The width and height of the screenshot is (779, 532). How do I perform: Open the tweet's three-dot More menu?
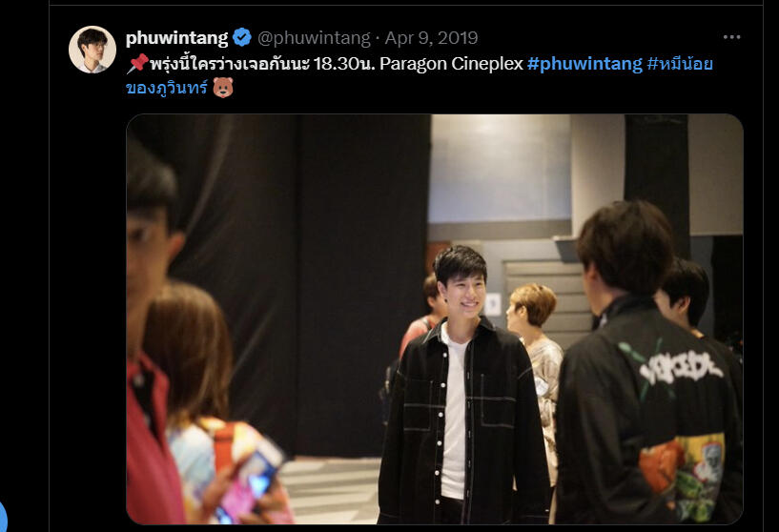point(731,37)
